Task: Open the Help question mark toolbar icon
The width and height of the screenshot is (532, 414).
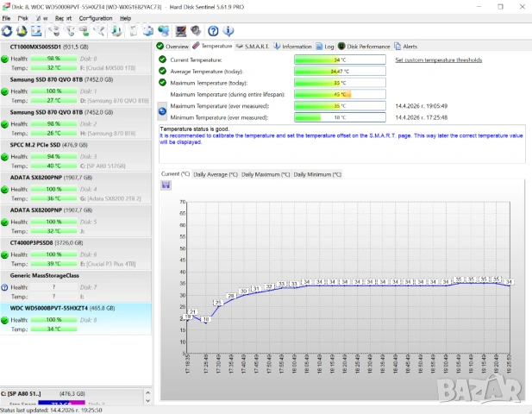Action: [212, 31]
